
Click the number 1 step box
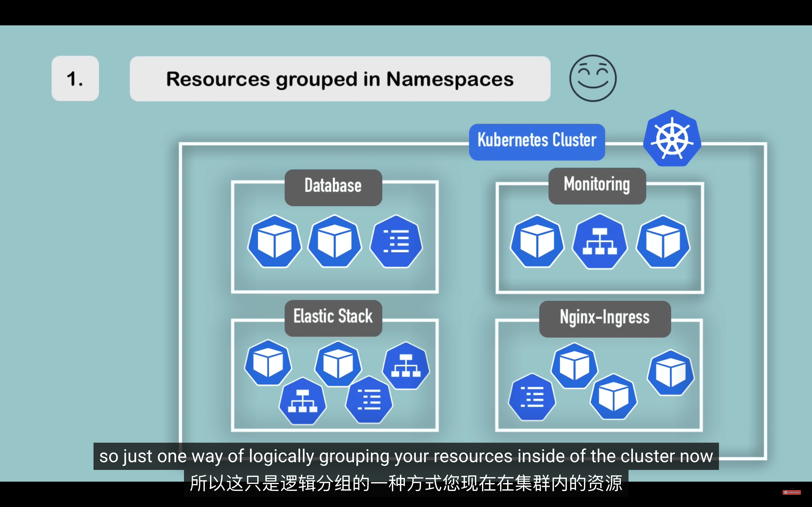tap(75, 78)
